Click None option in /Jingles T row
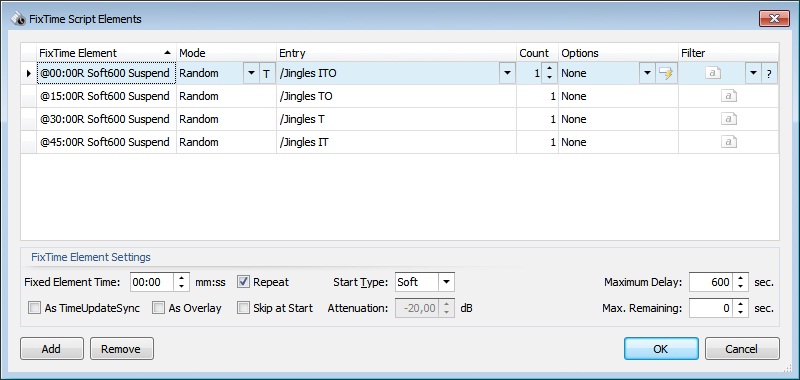The width and height of the screenshot is (800, 380). [618, 119]
